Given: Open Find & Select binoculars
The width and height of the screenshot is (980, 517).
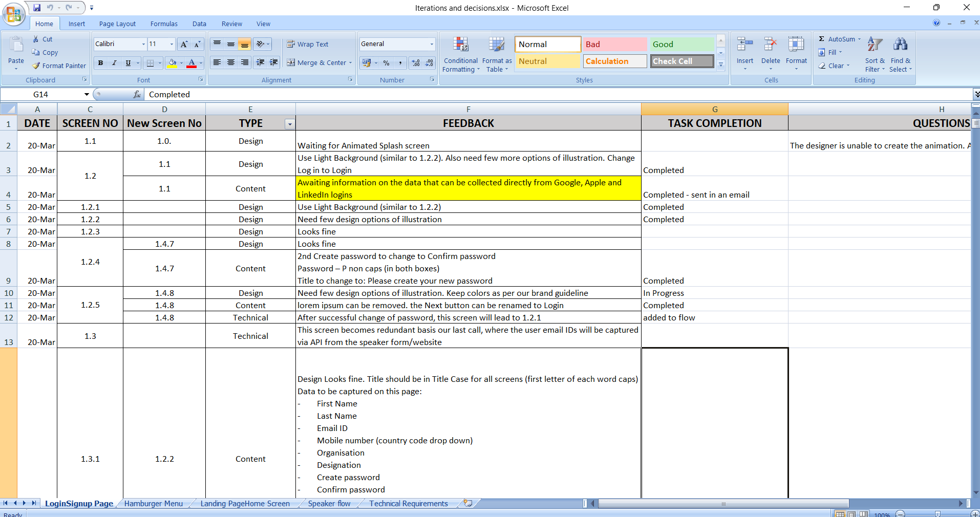Looking at the screenshot, I should click(901, 55).
